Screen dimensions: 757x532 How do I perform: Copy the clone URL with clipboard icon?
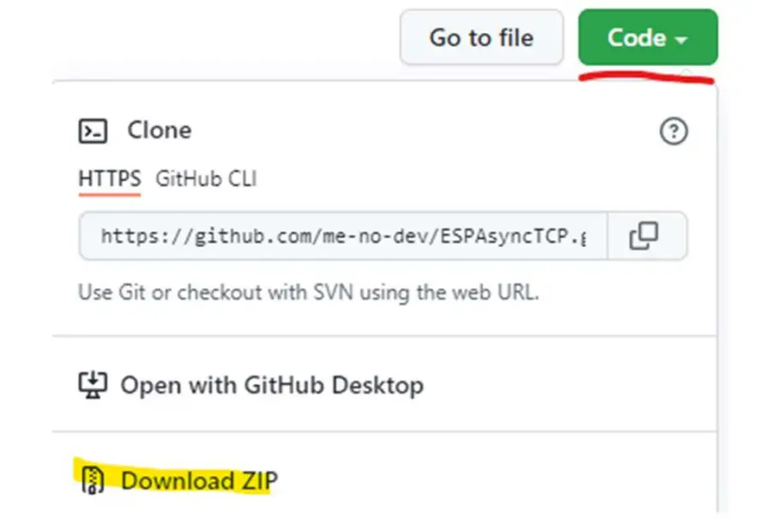[x=644, y=236]
